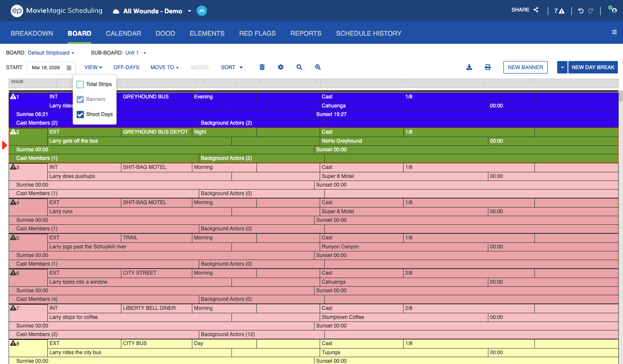Viewport: 623px width, 364px height.
Task: Click the search magnifier icon
Action: [x=299, y=67]
